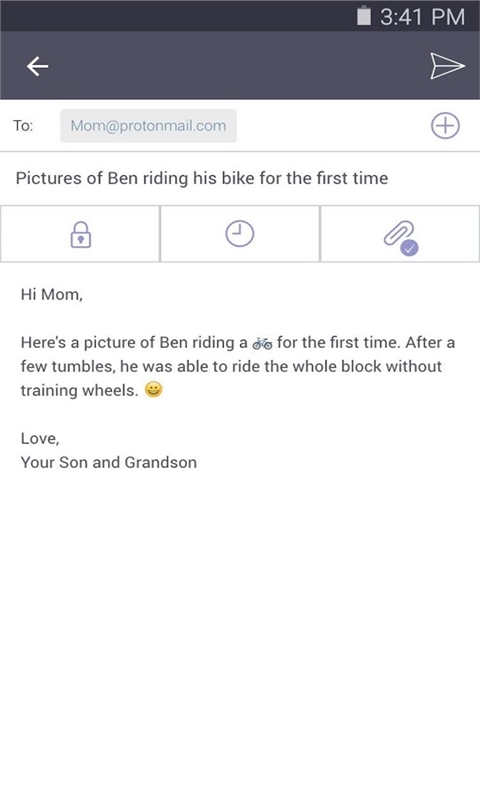Click the "Your Son and Grandson" signature
480x800 pixels.
109,462
